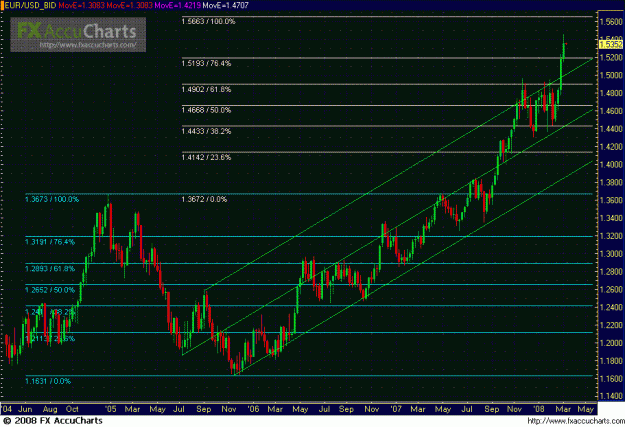Select the cyan 1.3191 / 76.4% retracement label
This screenshot has width=625, height=427.
pyautogui.click(x=50, y=242)
